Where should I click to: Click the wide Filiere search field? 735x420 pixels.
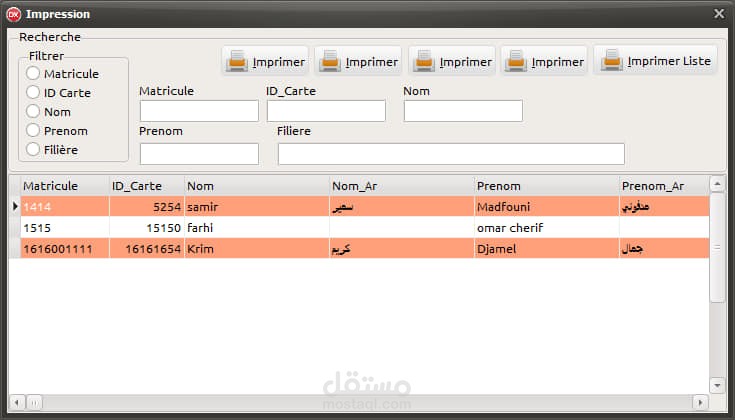pos(451,154)
